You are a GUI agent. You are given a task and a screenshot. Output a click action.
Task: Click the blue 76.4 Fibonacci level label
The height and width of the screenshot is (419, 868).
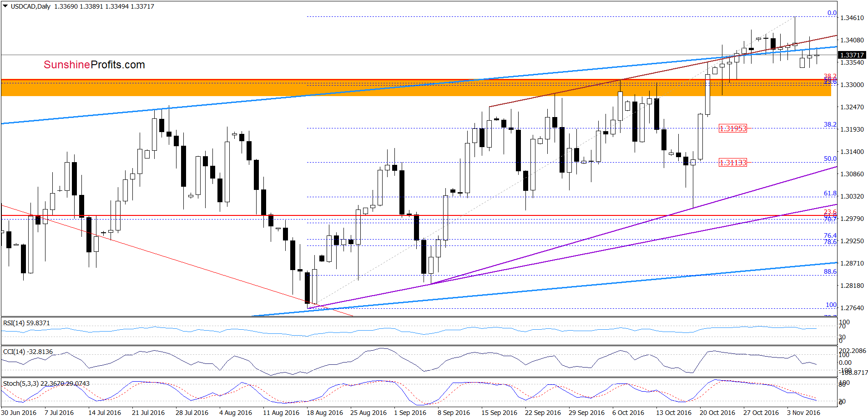click(x=830, y=235)
